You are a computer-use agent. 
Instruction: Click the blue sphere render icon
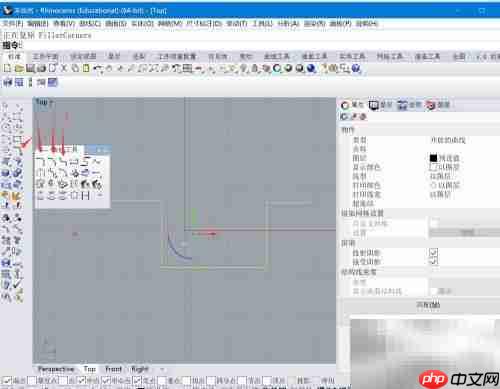(x=311, y=68)
